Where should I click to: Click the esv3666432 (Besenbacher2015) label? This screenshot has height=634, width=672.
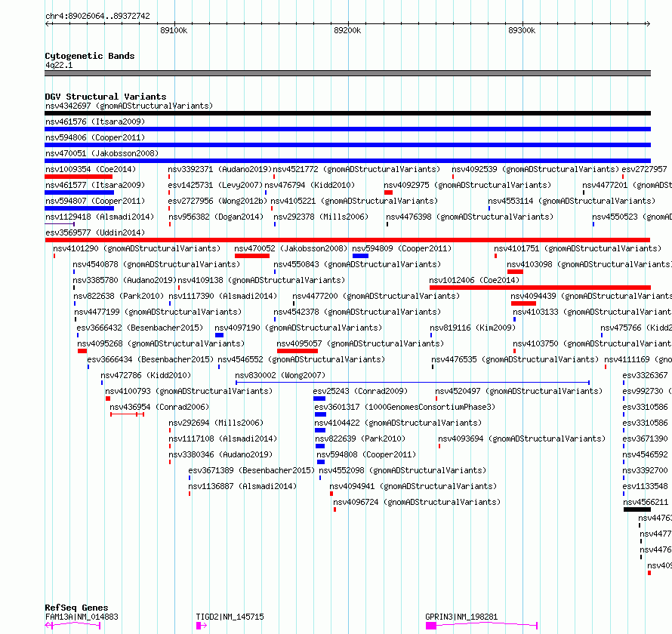click(140, 328)
